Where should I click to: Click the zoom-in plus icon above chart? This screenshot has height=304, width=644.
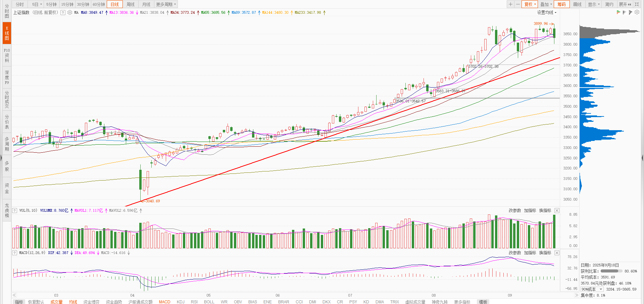(x=510, y=4)
